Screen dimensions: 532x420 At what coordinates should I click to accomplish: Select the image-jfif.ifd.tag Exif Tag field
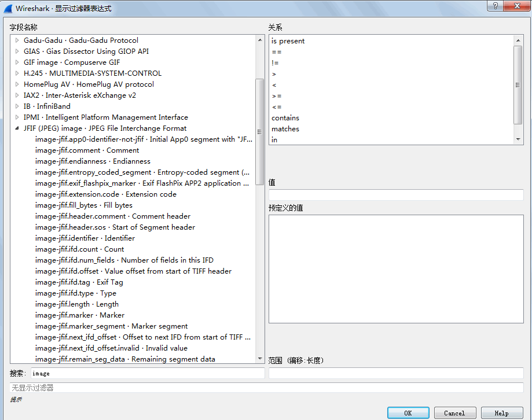pos(79,282)
